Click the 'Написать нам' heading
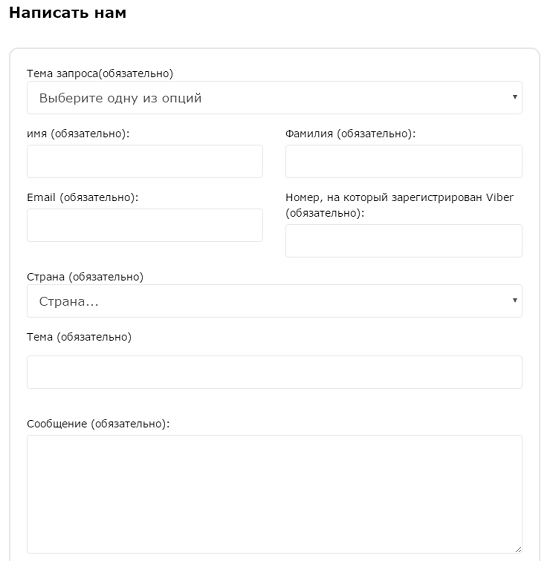The height and width of the screenshot is (561, 550). (x=68, y=13)
